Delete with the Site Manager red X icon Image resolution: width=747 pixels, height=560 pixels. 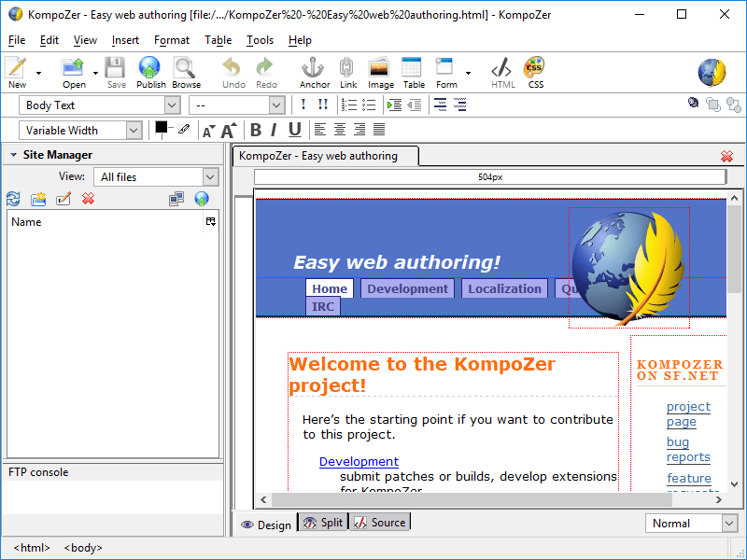(88, 199)
